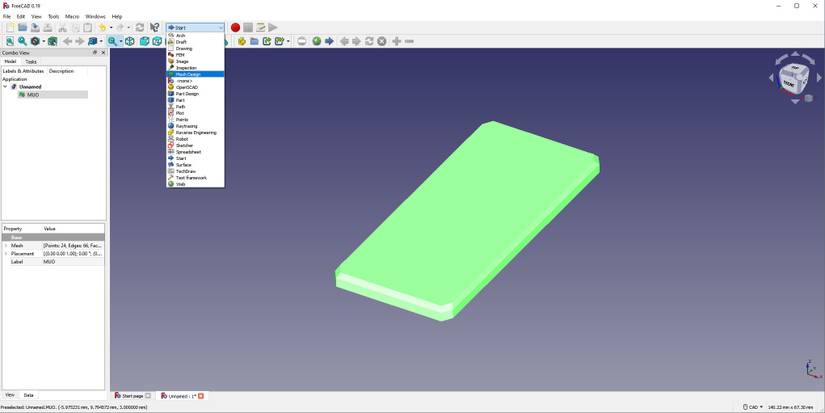Screen dimensions: 825x413
Task: Open the Macro menu
Action: click(x=72, y=17)
